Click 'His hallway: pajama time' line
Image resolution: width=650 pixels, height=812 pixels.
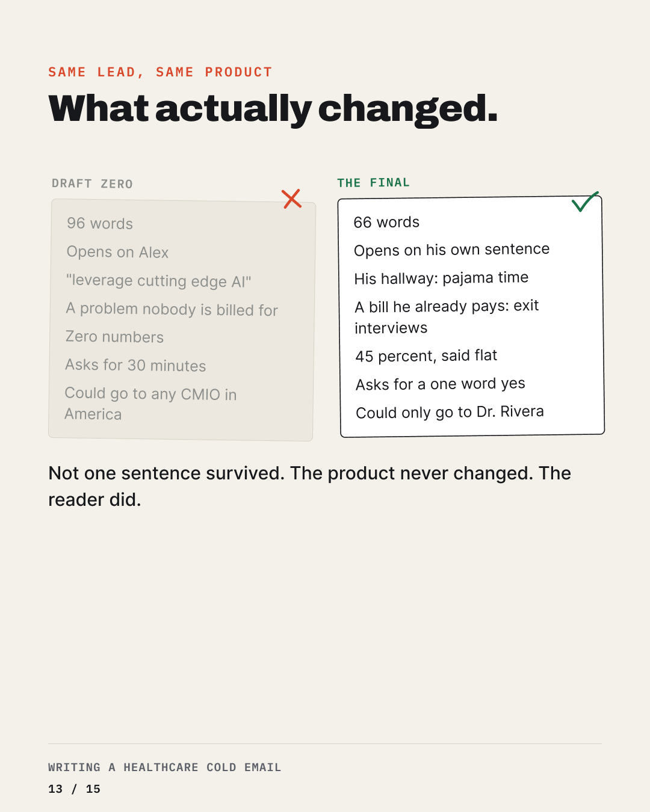(441, 278)
